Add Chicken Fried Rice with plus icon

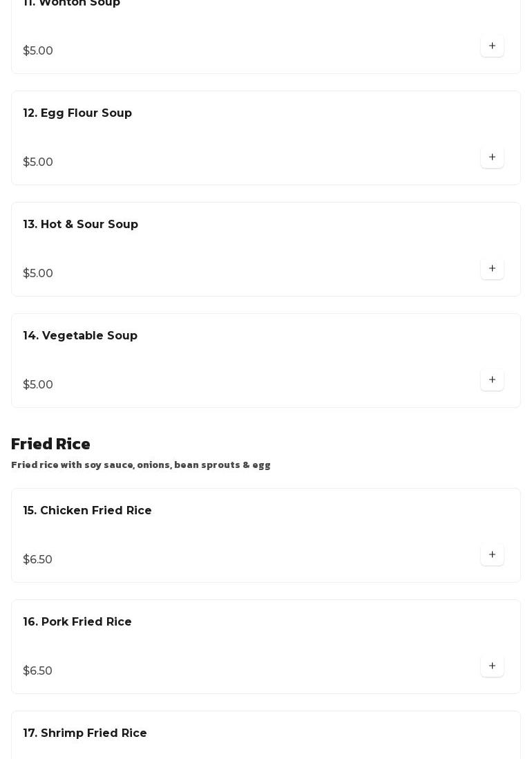coord(492,555)
